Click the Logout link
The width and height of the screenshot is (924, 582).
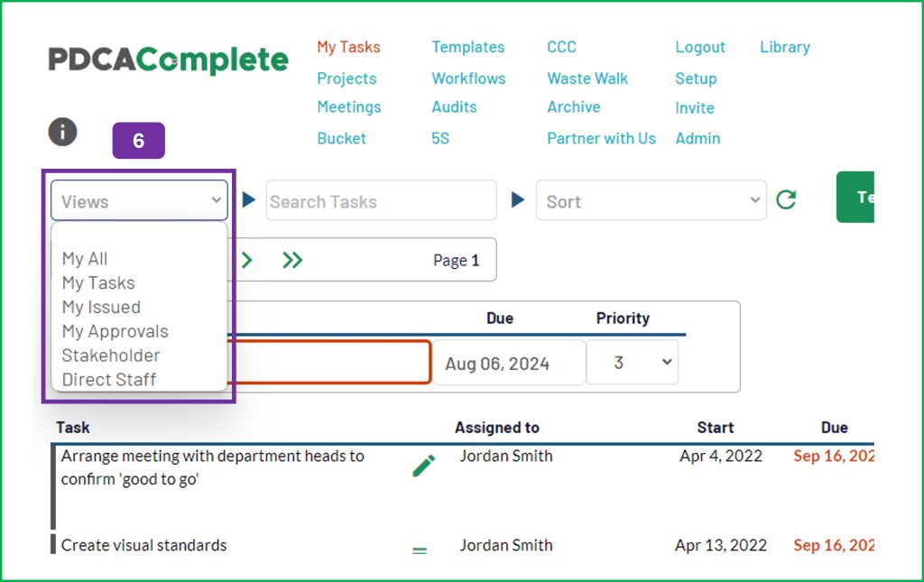pyautogui.click(x=700, y=47)
